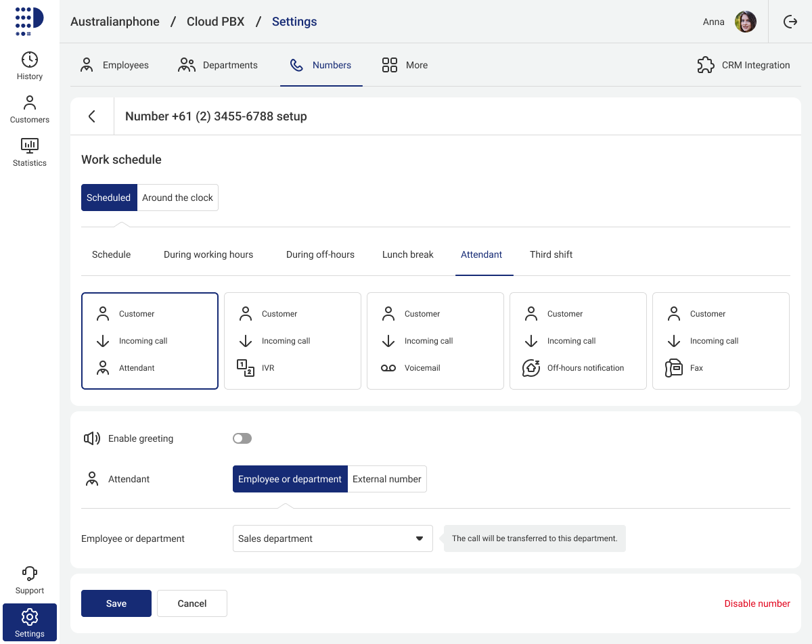
Task: Click Disable number link
Action: tap(757, 603)
